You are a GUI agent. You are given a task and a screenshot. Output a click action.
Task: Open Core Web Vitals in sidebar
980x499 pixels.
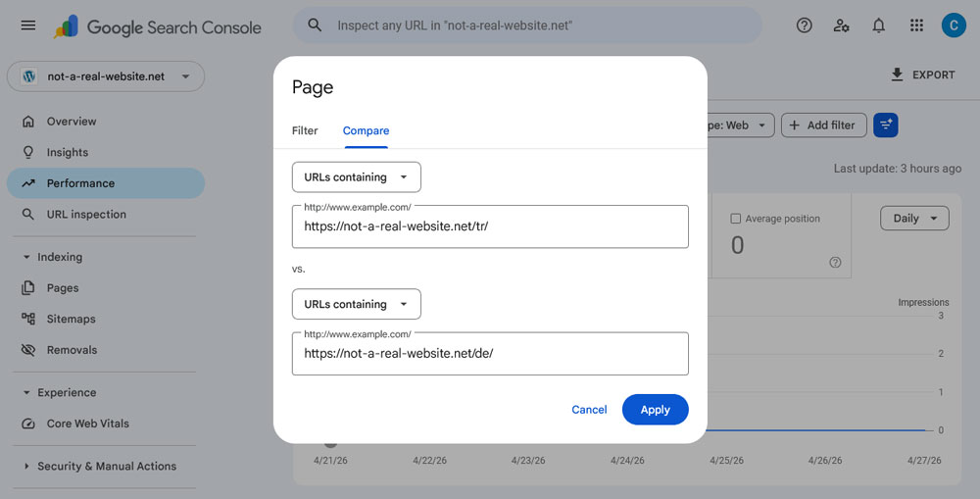click(106, 424)
